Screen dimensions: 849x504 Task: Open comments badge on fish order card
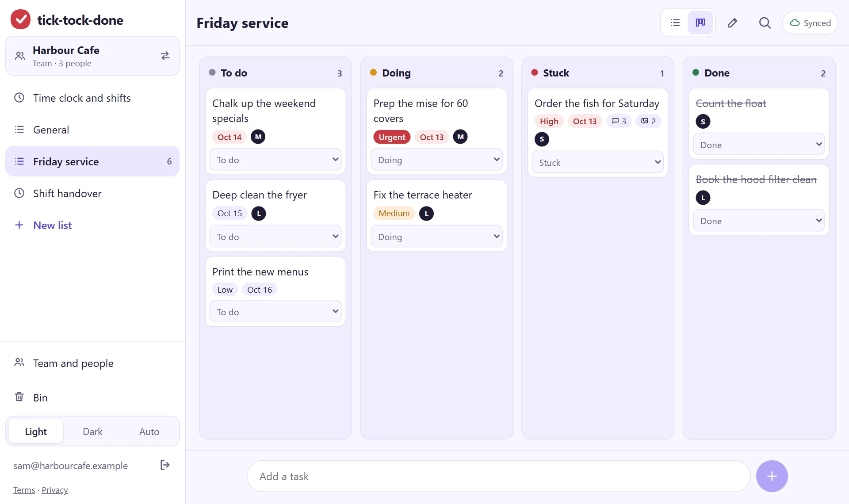coord(619,121)
